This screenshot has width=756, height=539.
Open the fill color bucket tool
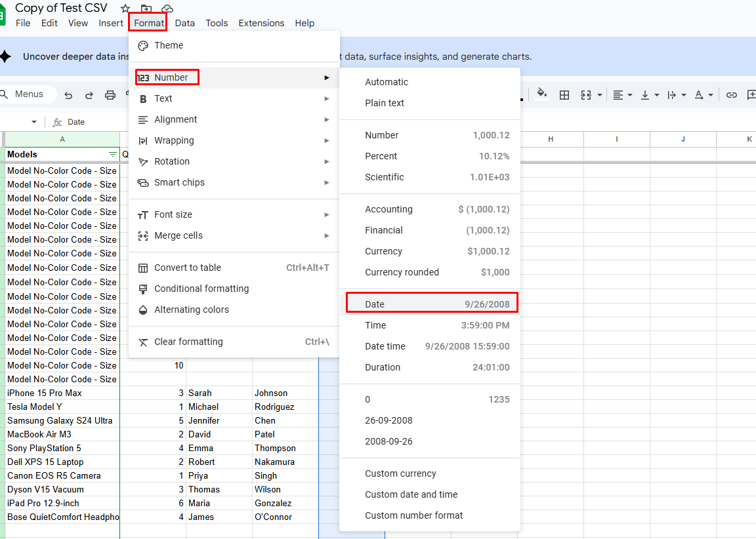click(x=542, y=94)
